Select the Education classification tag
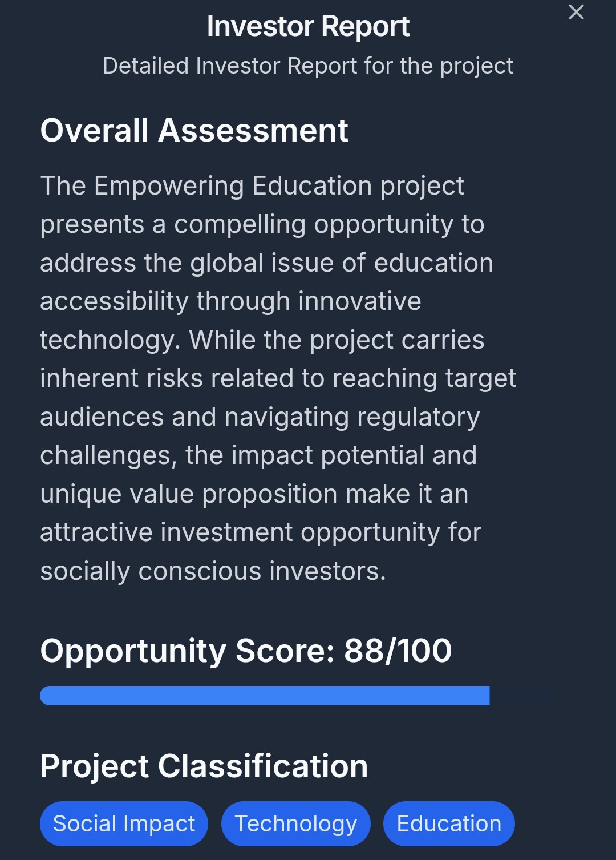 449,823
